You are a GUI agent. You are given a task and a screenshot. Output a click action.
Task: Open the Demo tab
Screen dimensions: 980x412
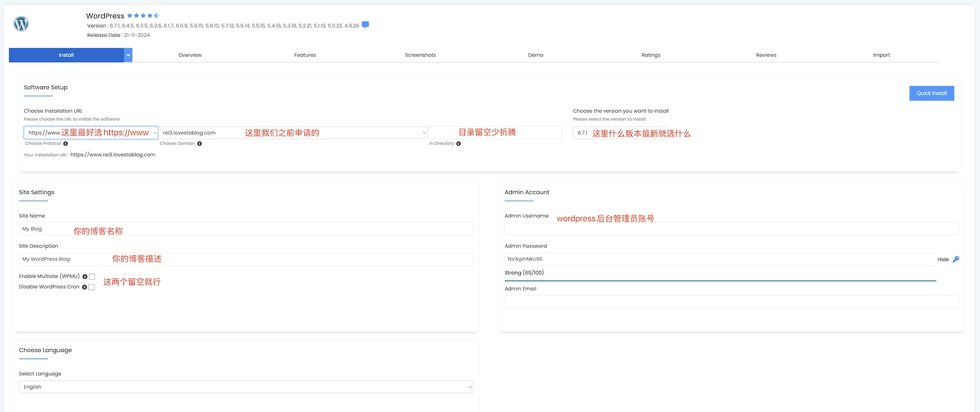point(536,55)
